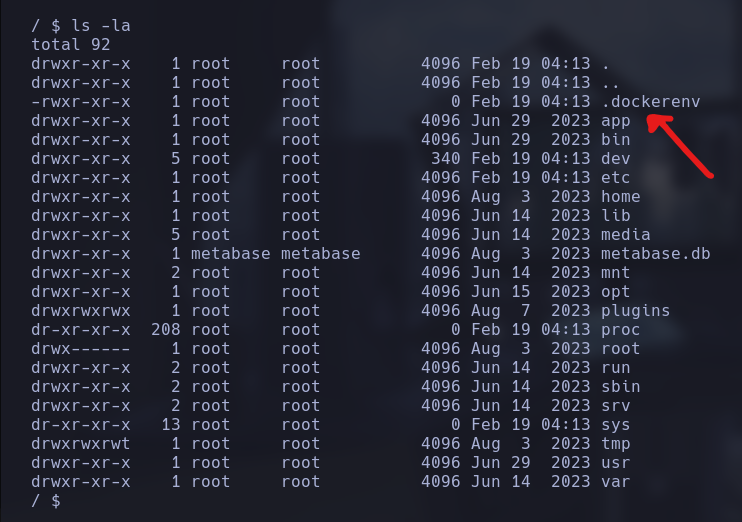Click the ls -la command text
The height and width of the screenshot is (522, 742).
[100, 25]
